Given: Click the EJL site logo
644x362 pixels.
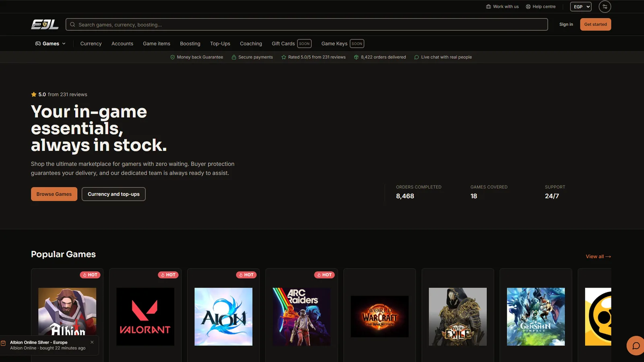Looking at the screenshot, I should pos(45,25).
